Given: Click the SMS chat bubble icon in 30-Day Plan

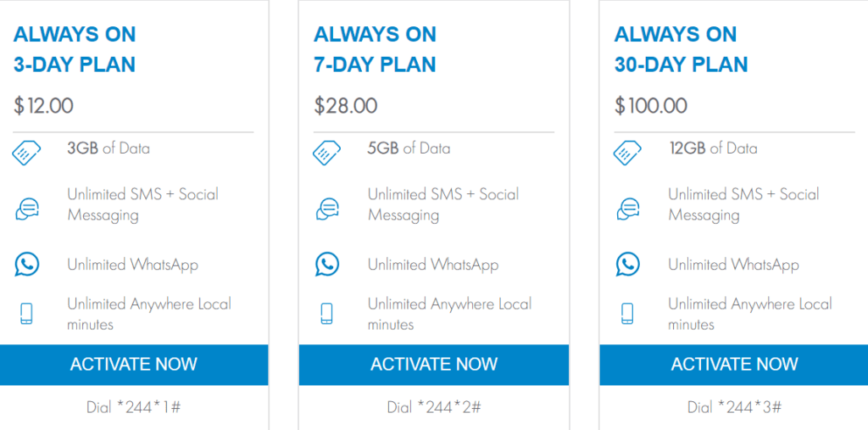Looking at the screenshot, I should tap(627, 209).
